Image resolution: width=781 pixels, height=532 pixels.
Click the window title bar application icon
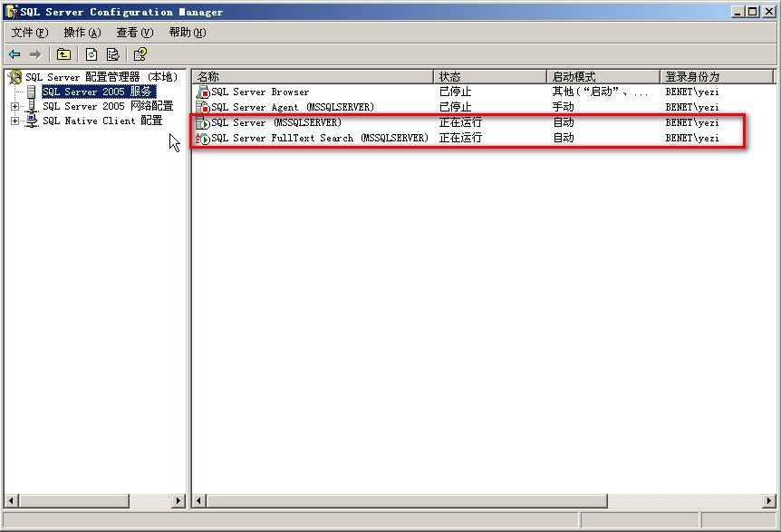(x=11, y=11)
